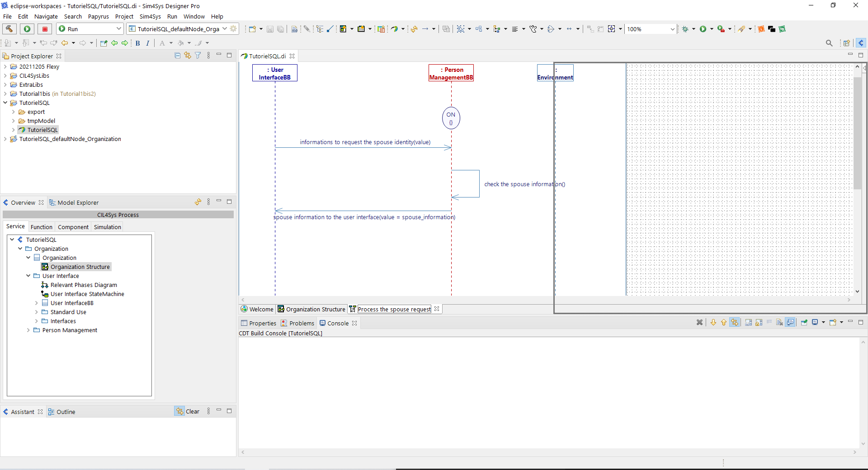
Task: Open the 100% zoom combo box
Action: 651,29
